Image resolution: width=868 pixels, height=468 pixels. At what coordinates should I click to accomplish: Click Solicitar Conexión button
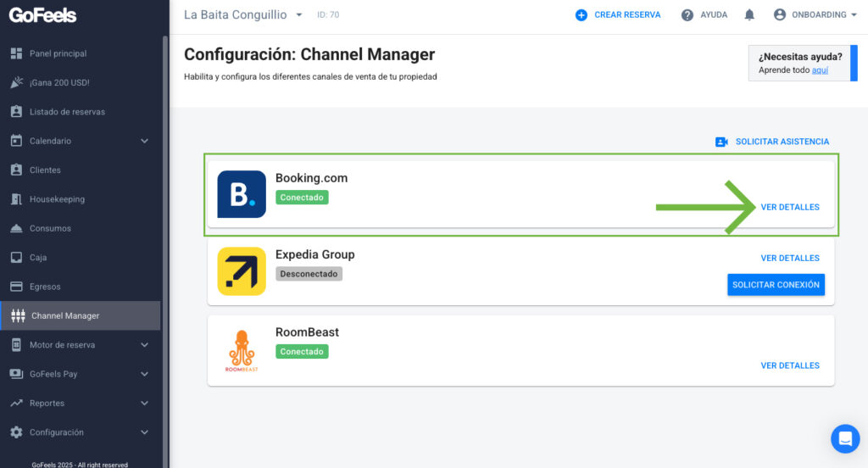(x=776, y=285)
